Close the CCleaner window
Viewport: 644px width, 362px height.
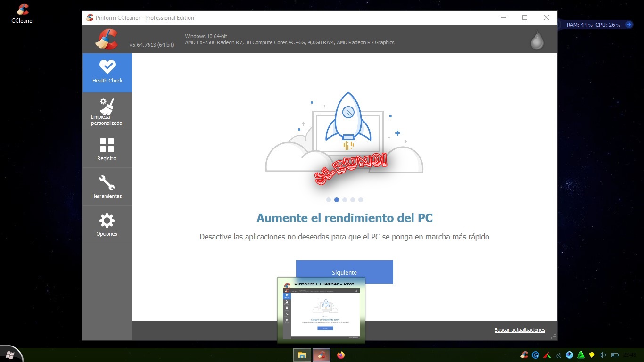(546, 17)
